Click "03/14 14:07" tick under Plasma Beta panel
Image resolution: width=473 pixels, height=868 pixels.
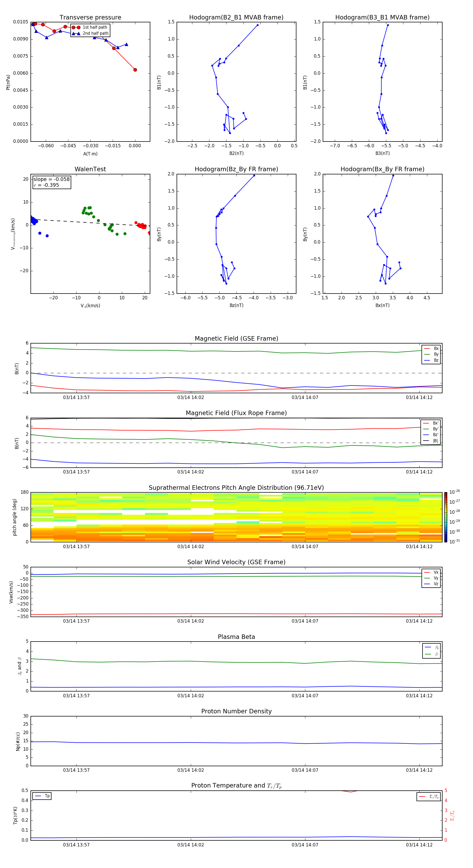tap(305, 696)
